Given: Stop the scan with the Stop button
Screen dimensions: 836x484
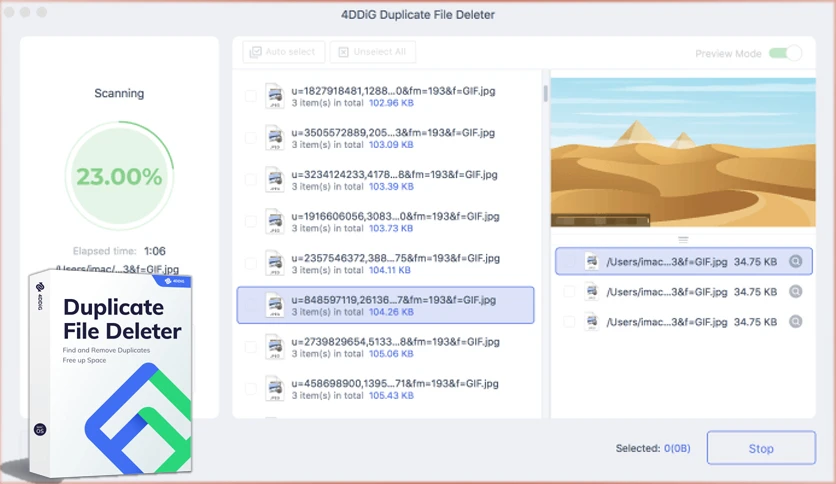Looking at the screenshot, I should click(x=761, y=448).
